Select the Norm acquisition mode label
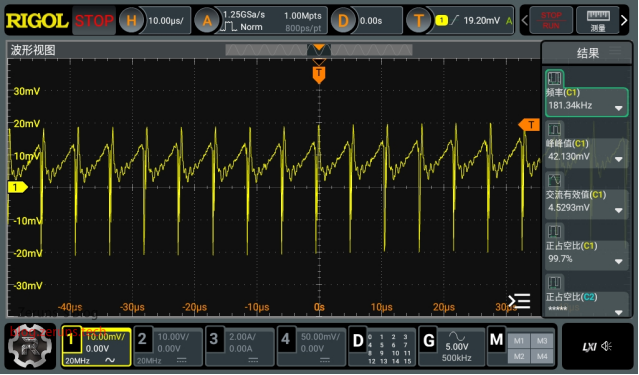 tap(251, 27)
